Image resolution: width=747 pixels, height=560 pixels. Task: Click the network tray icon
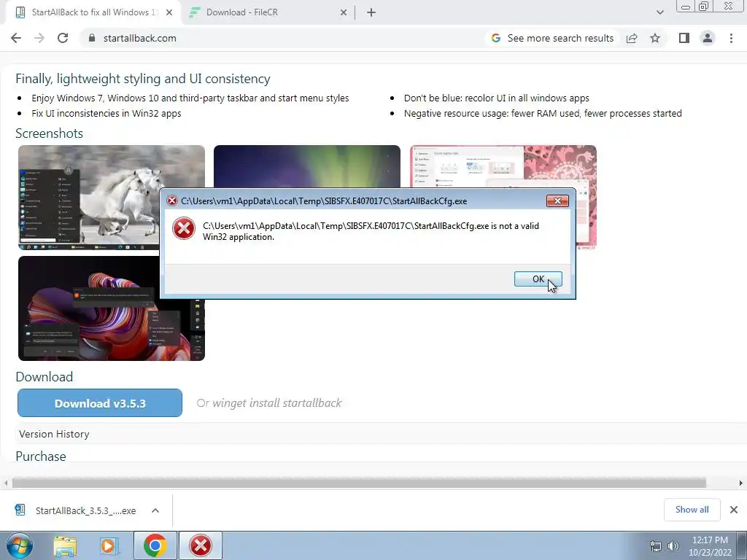click(x=656, y=546)
